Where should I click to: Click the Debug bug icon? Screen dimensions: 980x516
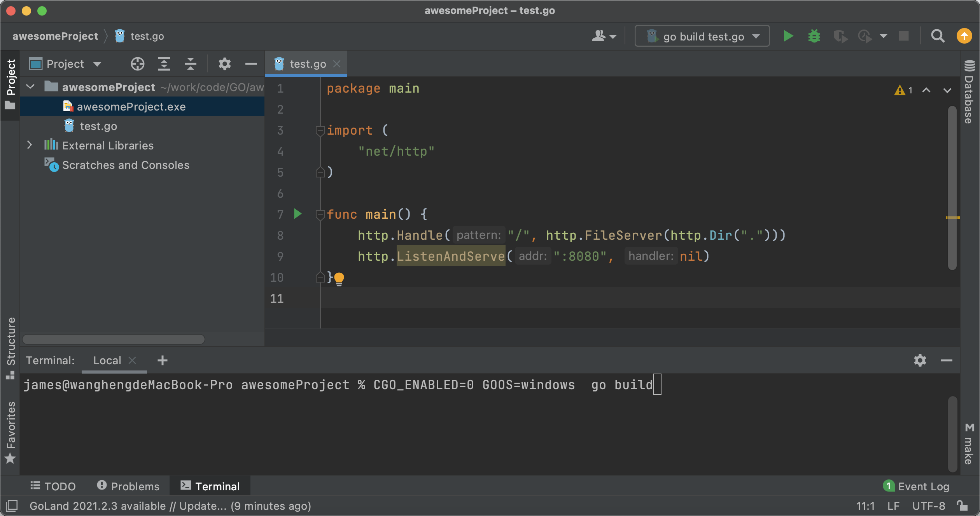tap(814, 36)
